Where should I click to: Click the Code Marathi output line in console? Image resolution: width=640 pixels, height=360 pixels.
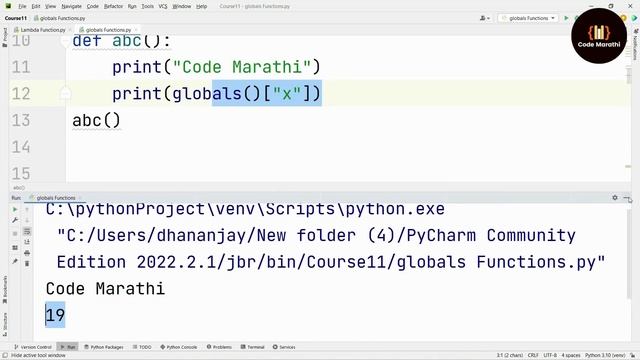click(x=105, y=289)
